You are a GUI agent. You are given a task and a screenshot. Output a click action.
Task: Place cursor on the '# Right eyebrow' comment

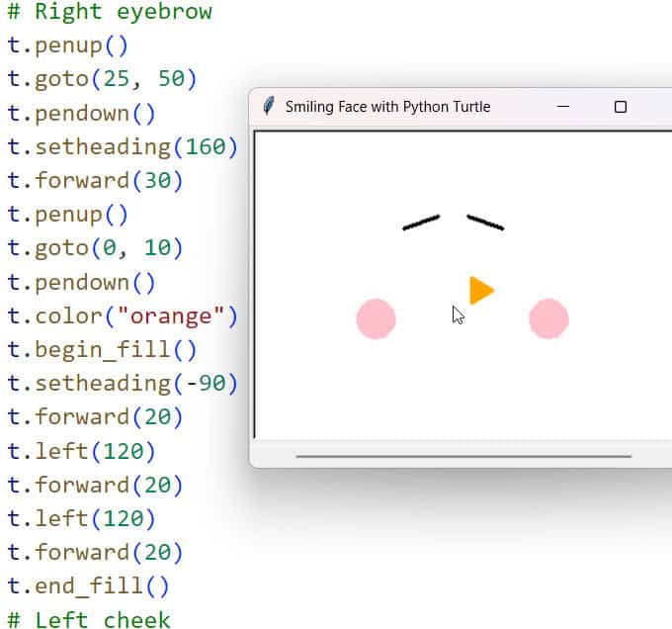[x=109, y=13]
